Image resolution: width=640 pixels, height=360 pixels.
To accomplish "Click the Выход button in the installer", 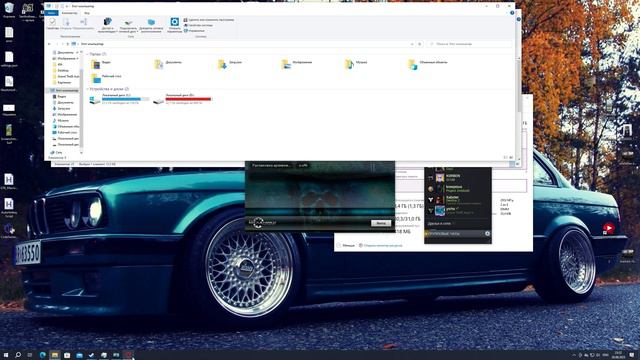I will pyautogui.click(x=381, y=223).
